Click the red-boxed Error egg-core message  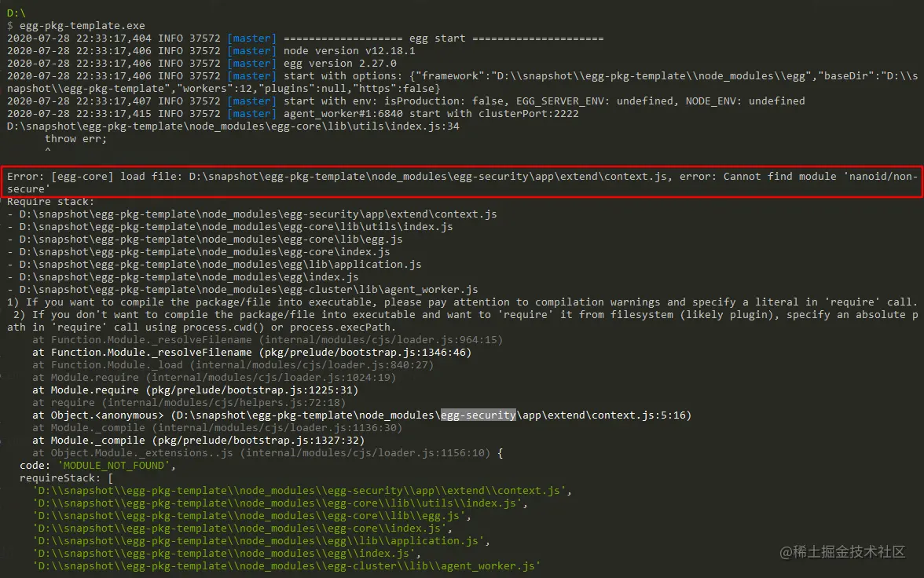tap(462, 182)
